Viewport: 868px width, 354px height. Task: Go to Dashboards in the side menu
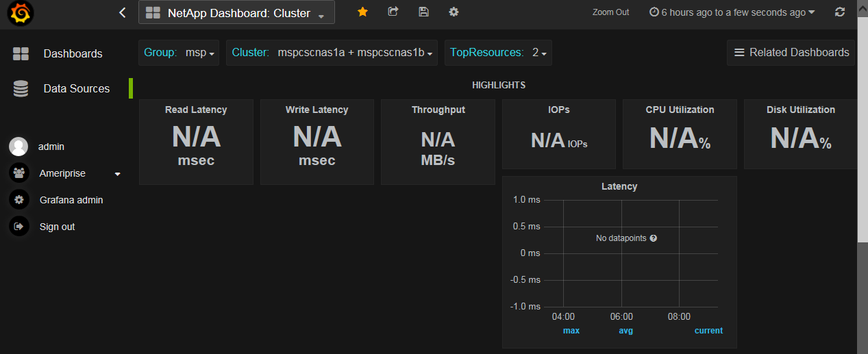pos(73,53)
